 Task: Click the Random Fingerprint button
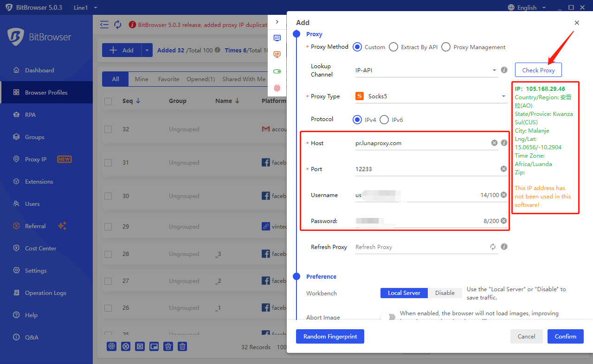pyautogui.click(x=330, y=337)
